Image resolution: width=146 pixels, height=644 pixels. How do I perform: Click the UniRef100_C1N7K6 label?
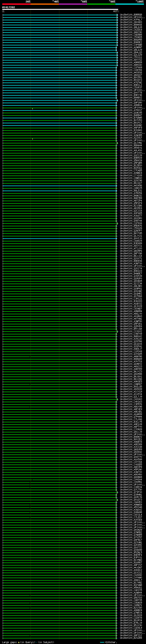click(131, 70)
